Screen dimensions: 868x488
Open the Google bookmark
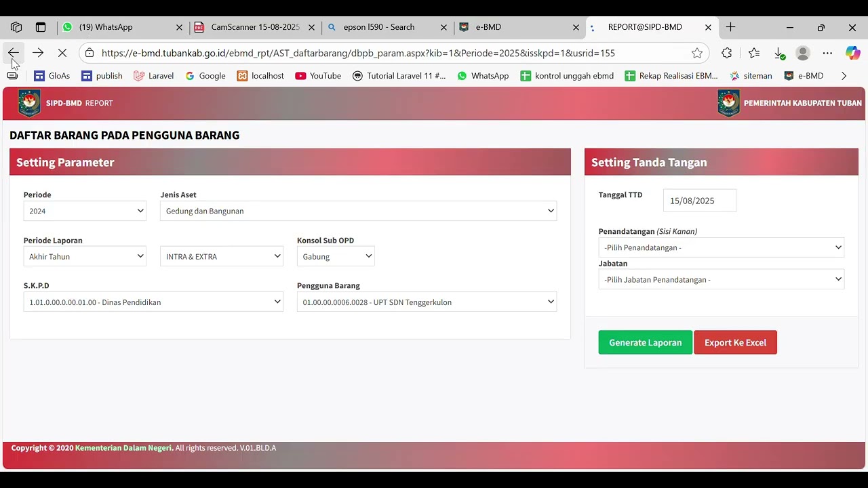coord(205,76)
